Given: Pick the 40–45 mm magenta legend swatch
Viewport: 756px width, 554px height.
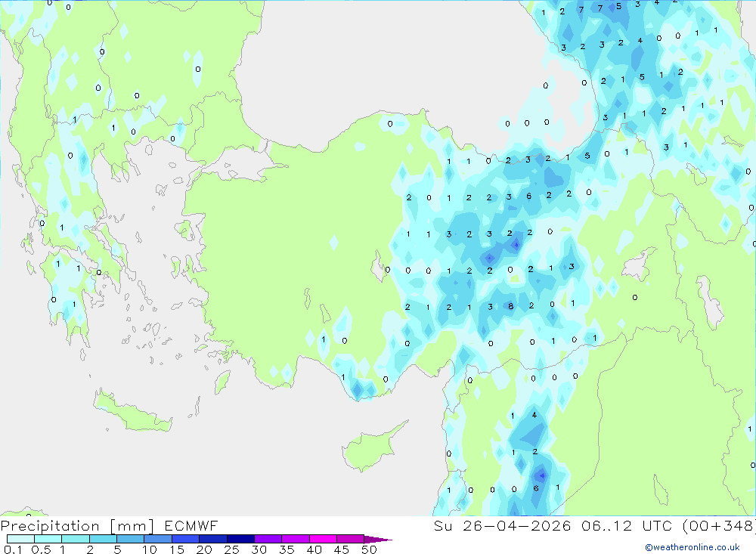Looking at the screenshot, I should tap(323, 539).
